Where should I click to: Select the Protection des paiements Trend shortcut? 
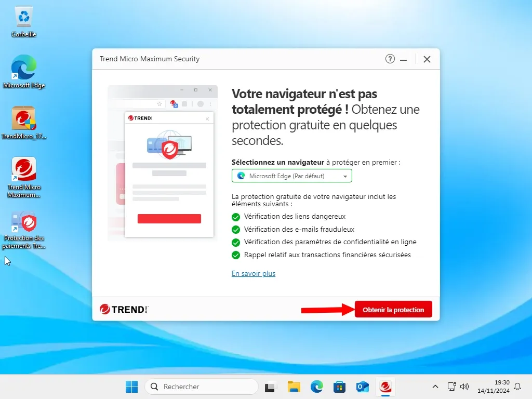(24, 231)
